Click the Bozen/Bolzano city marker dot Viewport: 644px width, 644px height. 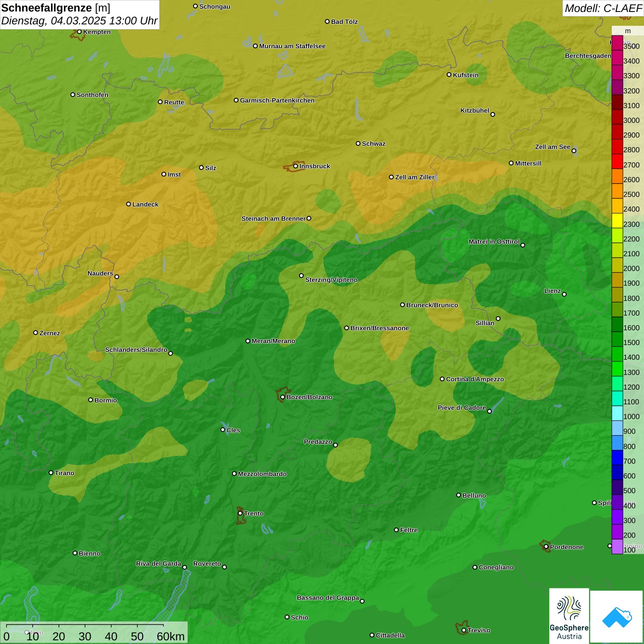[283, 397]
